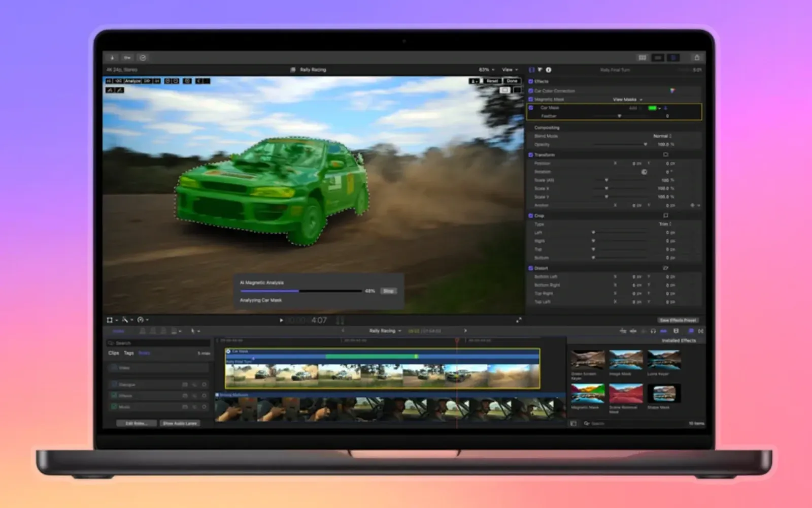Select the mask brush icon below the viewer toolbar
This screenshot has height=508, width=812.
point(119,90)
